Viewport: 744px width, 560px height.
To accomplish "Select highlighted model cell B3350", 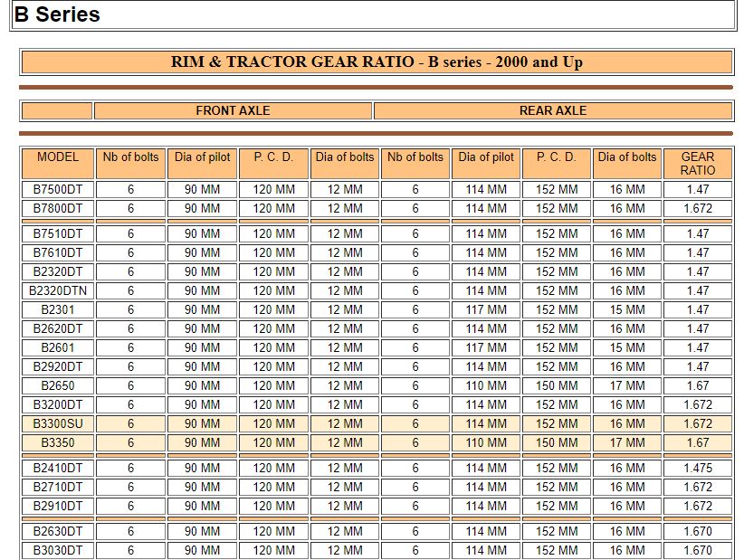I will click(x=58, y=442).
